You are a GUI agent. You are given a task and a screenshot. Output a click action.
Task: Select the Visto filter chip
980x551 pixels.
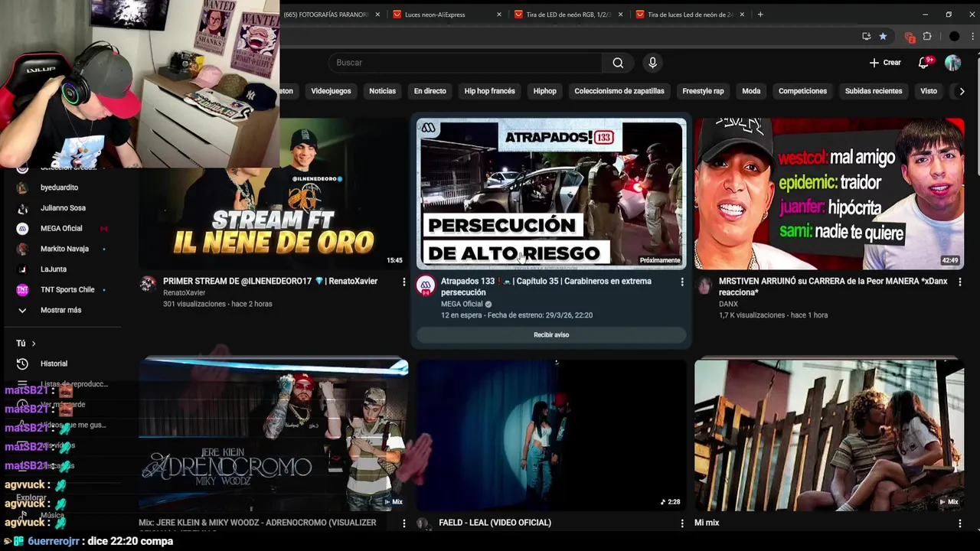click(x=929, y=91)
